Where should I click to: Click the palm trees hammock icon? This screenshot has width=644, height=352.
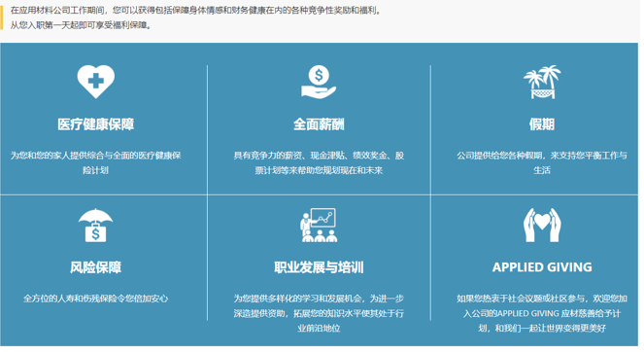tap(542, 82)
